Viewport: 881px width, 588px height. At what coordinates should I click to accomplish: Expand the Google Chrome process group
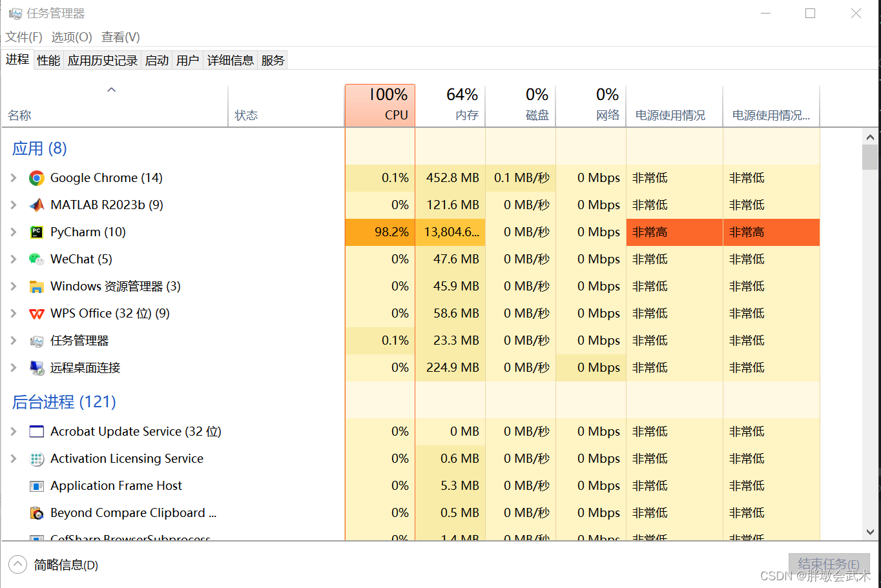[x=14, y=177]
